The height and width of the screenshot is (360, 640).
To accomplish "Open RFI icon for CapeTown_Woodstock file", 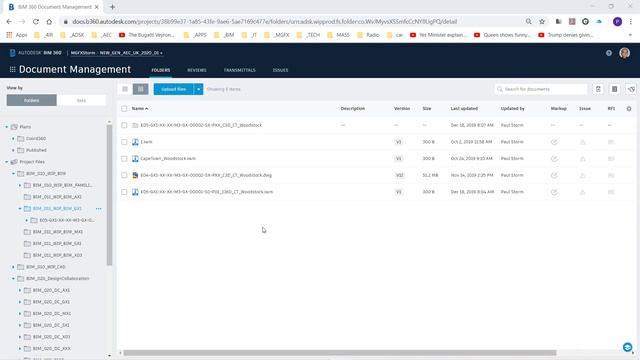I will tap(611, 159).
